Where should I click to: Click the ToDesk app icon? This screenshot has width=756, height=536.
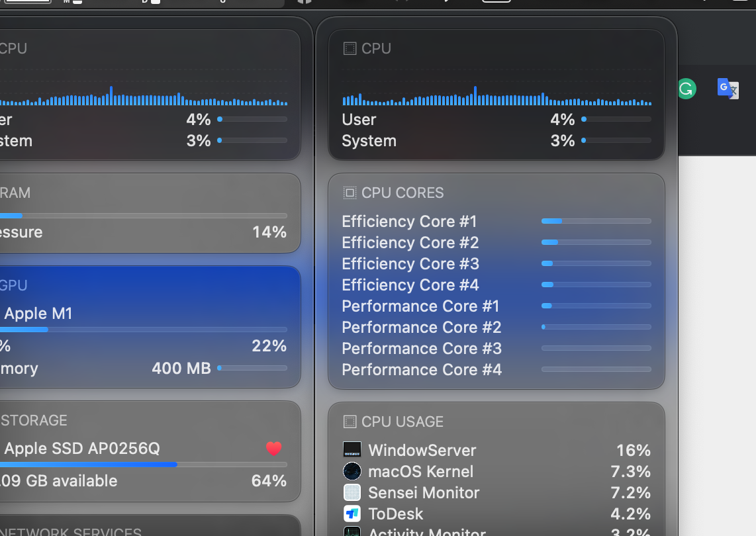pyautogui.click(x=352, y=514)
